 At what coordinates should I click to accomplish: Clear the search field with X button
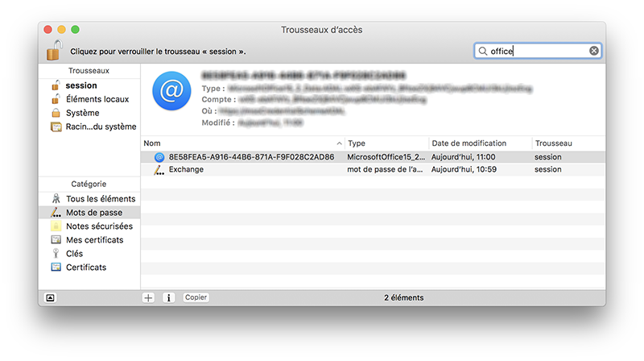[x=594, y=51]
